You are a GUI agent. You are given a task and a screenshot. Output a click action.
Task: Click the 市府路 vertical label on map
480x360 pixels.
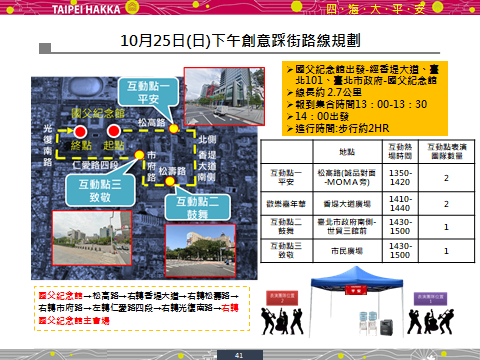point(151,166)
